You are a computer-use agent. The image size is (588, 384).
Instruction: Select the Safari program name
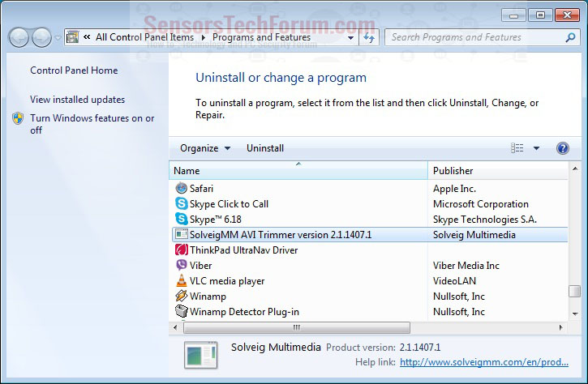[x=201, y=189]
